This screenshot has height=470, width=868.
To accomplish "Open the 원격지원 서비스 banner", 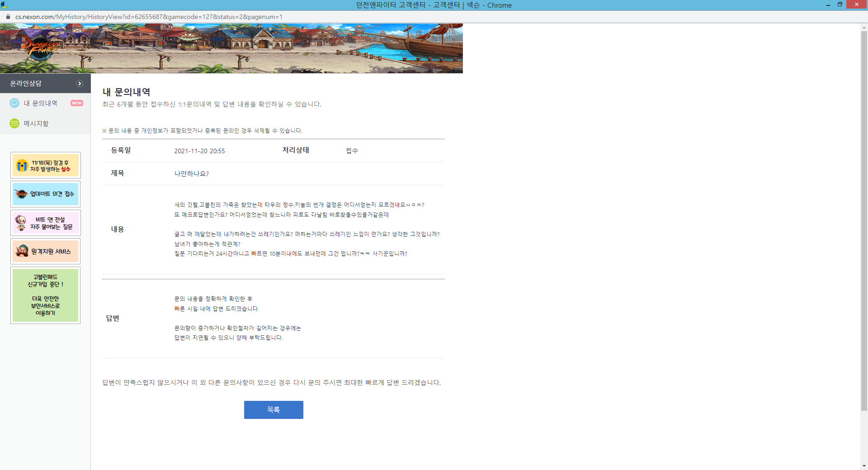I will 45,251.
